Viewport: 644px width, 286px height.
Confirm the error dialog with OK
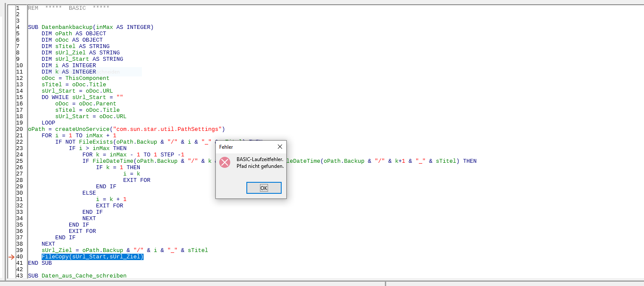click(x=264, y=188)
